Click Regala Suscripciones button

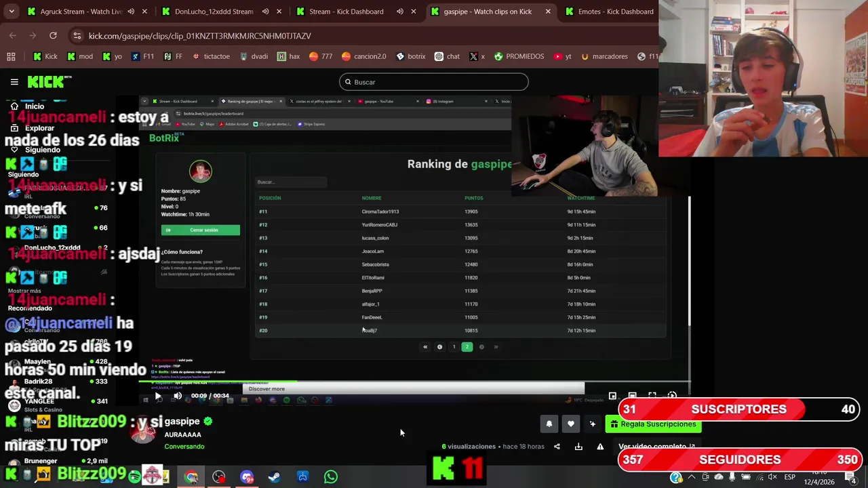coord(653,424)
